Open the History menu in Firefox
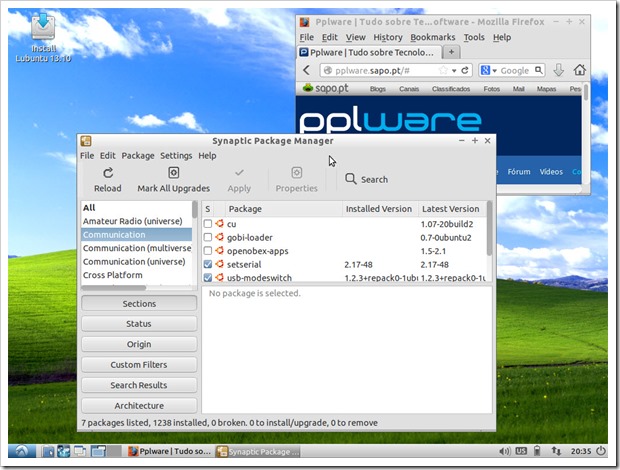Viewport: 620px width, 470px height. [388, 38]
